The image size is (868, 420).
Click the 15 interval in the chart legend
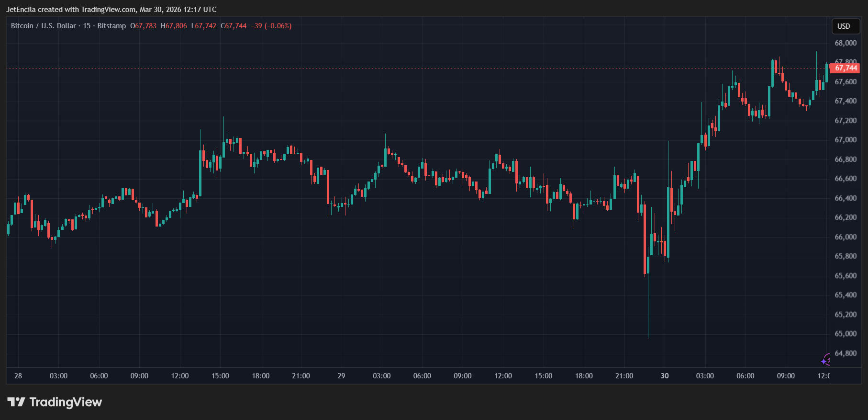click(x=87, y=26)
